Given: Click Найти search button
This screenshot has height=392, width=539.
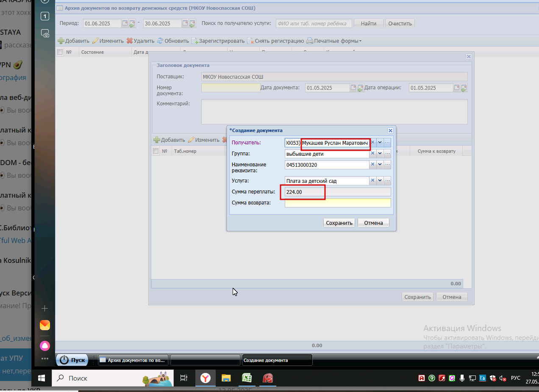Looking at the screenshot, I should click(369, 23).
